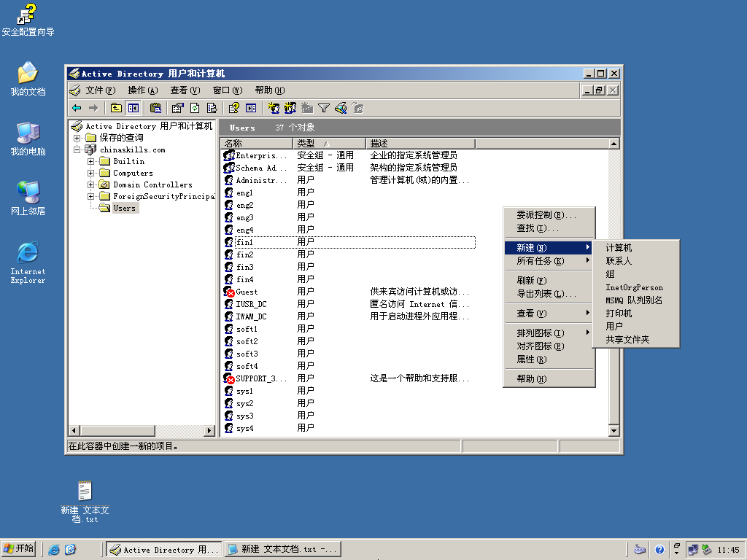This screenshot has width=747, height=560.
Task: Click the Create new group toolbar icon
Action: click(x=290, y=108)
